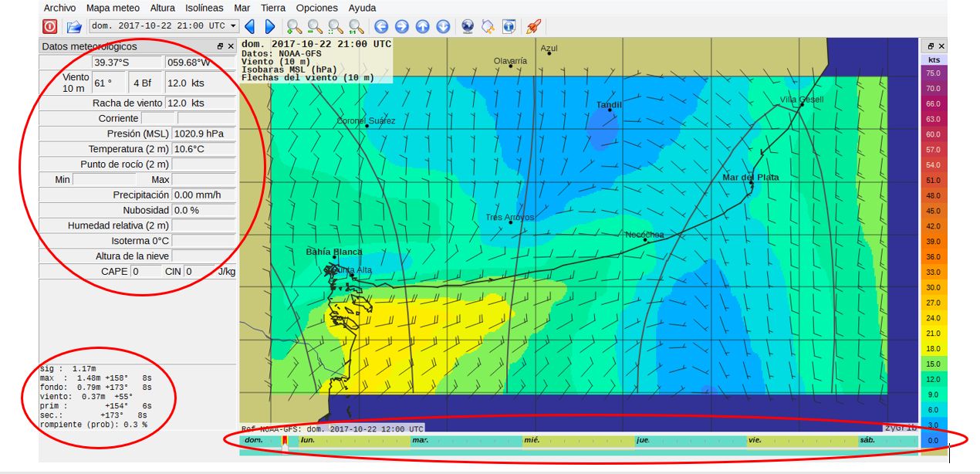Screen dimensions: 980x474
Task: Click the info 'i' icon in toolbar
Action: tap(509, 26)
